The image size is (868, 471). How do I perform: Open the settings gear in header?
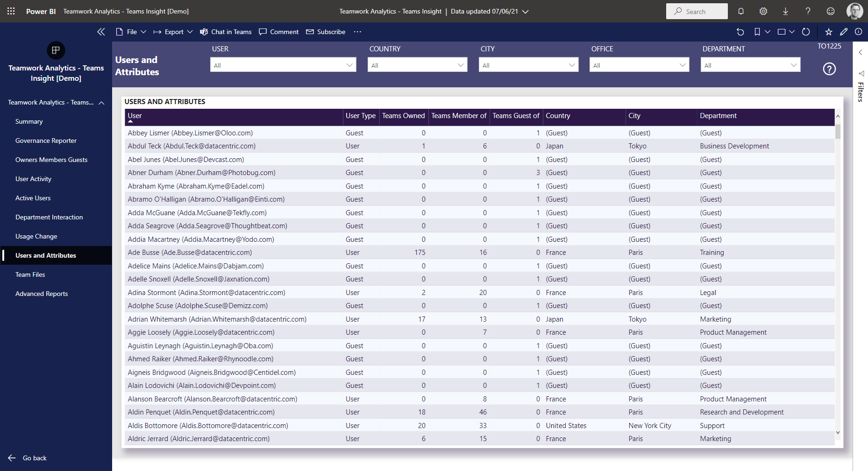click(763, 11)
